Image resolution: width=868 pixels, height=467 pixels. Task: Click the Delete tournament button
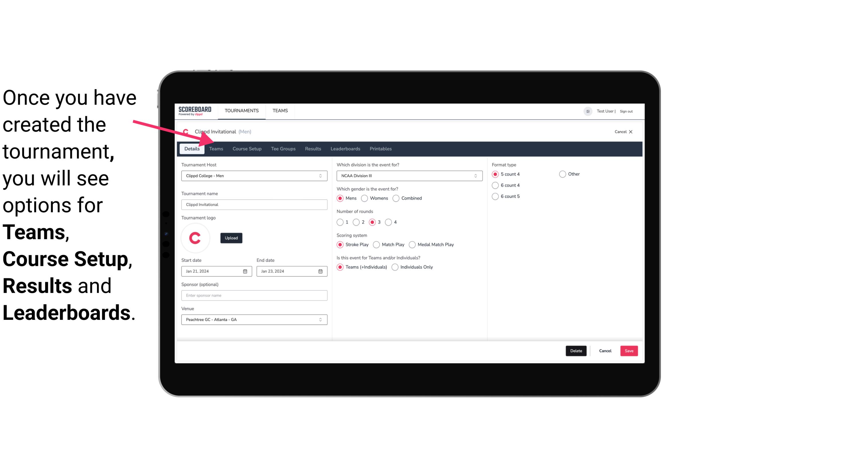(575, 351)
